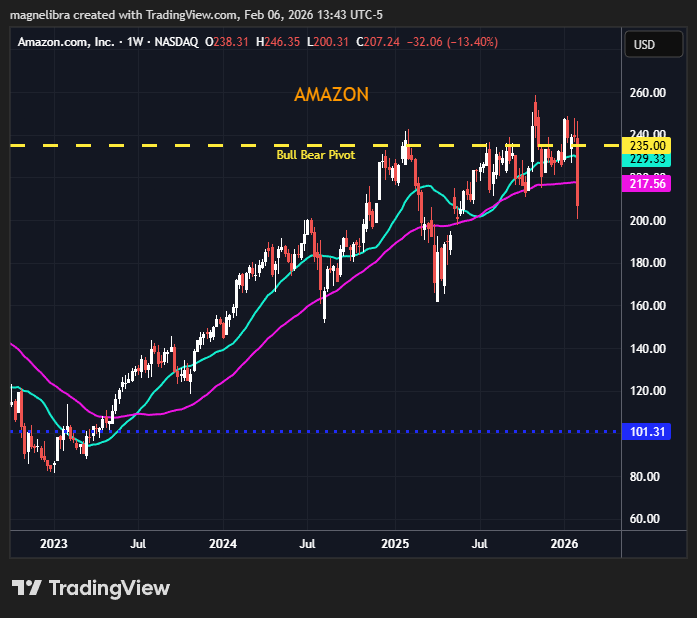Image resolution: width=697 pixels, height=618 pixels.
Task: Click the yellow 235.00 price label
Action: click(x=647, y=145)
